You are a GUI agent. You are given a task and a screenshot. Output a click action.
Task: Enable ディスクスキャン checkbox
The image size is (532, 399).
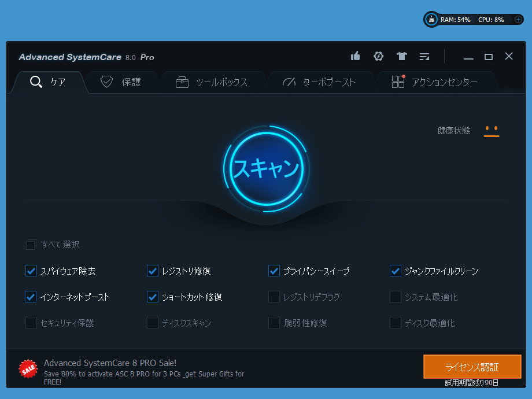pos(152,323)
